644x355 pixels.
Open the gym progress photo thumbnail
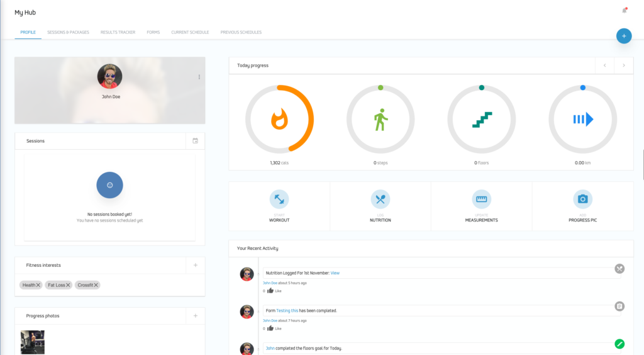33,342
